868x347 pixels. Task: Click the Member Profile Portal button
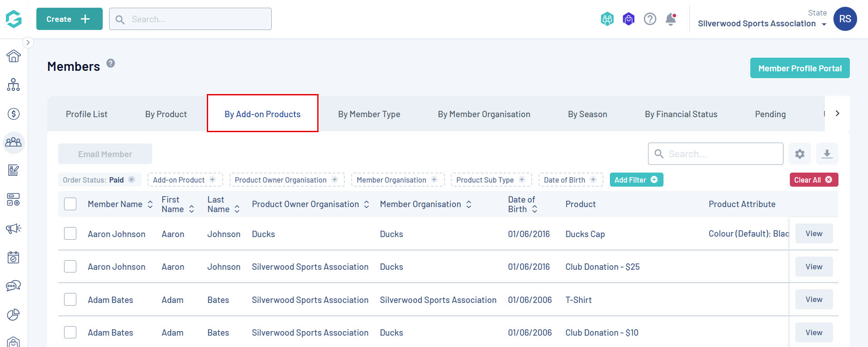pyautogui.click(x=800, y=68)
